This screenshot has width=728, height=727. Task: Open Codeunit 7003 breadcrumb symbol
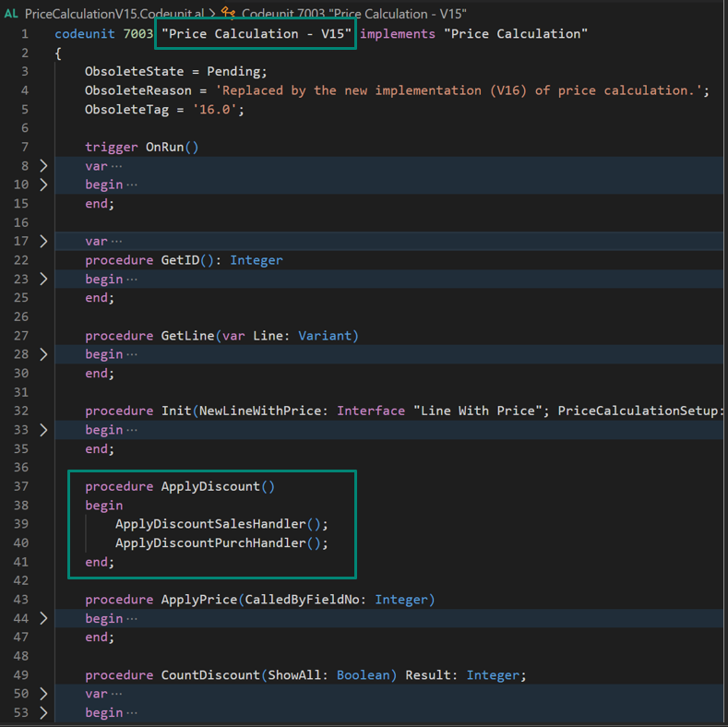353,14
